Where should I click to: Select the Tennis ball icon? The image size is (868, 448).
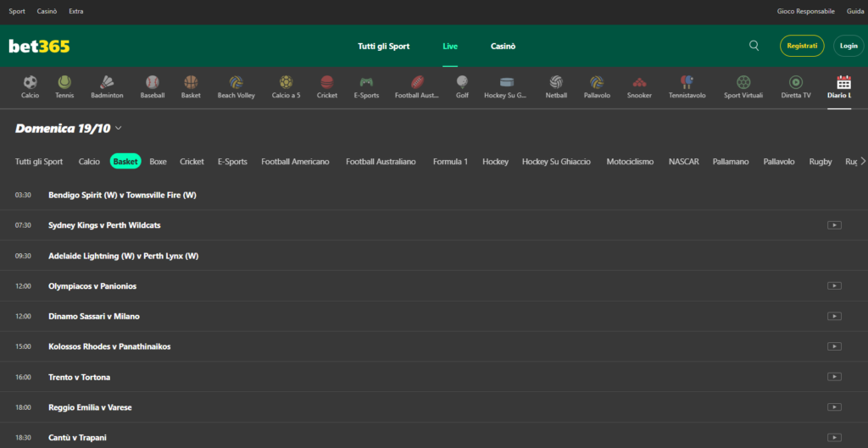pos(64,82)
